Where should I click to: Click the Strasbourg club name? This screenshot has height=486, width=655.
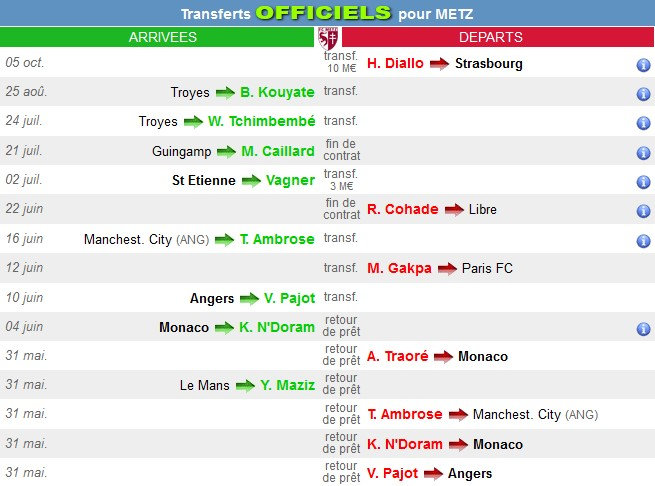click(x=488, y=63)
